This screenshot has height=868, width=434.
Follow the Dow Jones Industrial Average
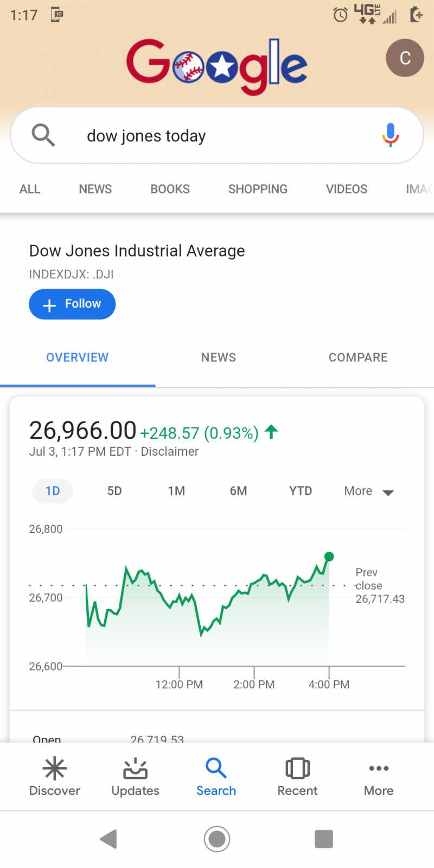(x=72, y=304)
